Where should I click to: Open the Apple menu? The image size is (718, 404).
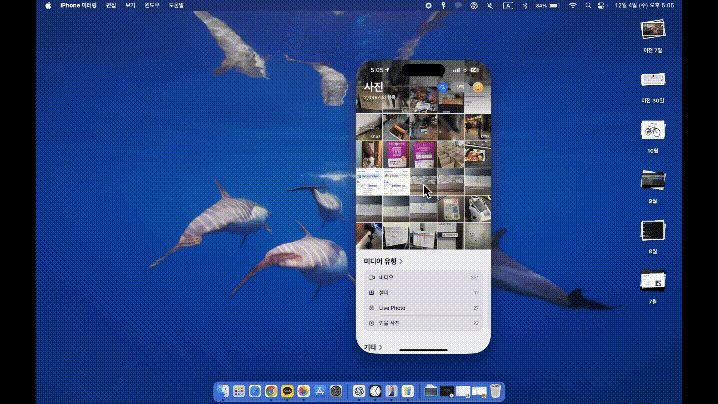[x=47, y=5]
